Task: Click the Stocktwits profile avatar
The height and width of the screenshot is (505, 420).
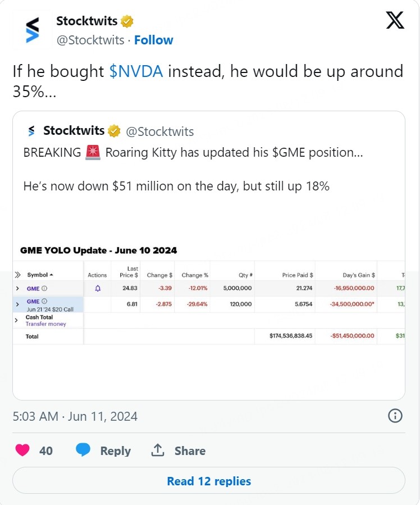Action: (33, 30)
